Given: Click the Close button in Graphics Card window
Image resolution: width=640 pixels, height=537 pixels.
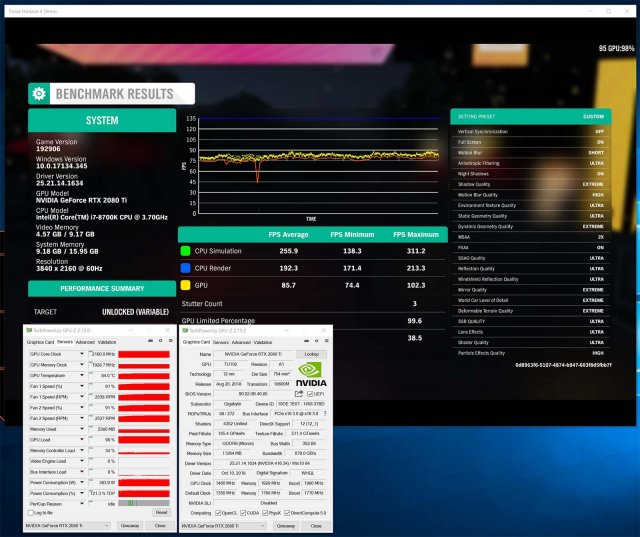Looking at the screenshot, I should (x=316, y=526).
